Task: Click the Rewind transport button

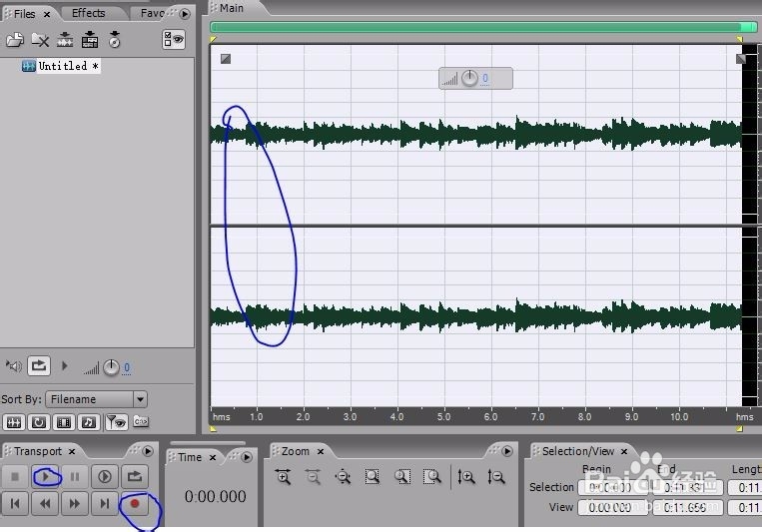Action: coord(45,503)
